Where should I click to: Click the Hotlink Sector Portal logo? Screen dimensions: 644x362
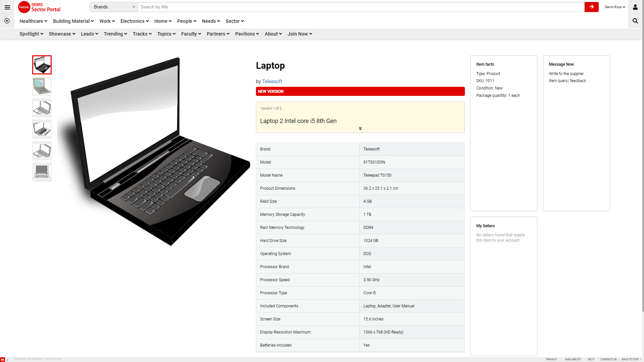pyautogui.click(x=39, y=7)
